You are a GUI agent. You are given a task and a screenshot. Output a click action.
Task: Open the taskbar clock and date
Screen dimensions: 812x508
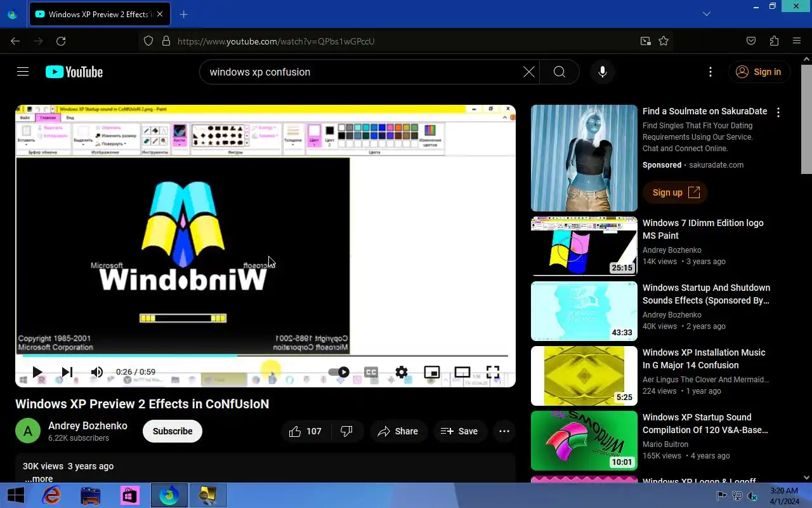click(x=784, y=496)
